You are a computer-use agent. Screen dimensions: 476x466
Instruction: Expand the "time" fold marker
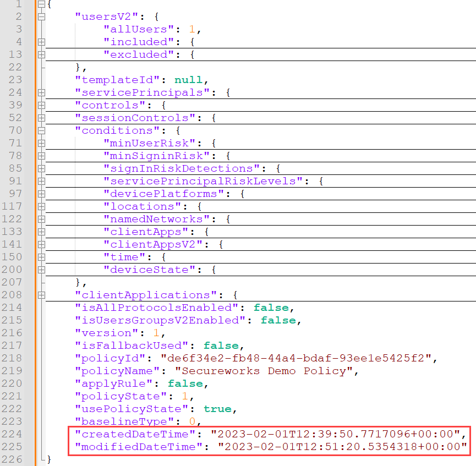pyautogui.click(x=42, y=257)
